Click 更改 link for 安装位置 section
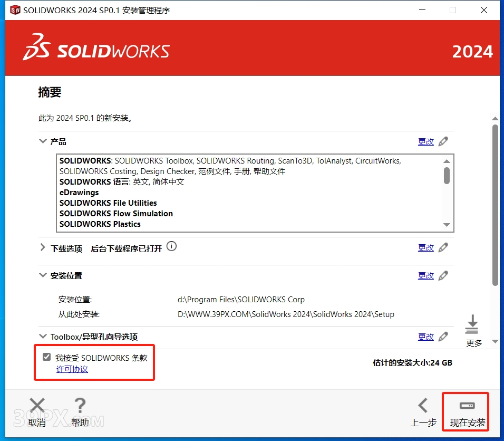This screenshot has width=504, height=441. pos(425,275)
